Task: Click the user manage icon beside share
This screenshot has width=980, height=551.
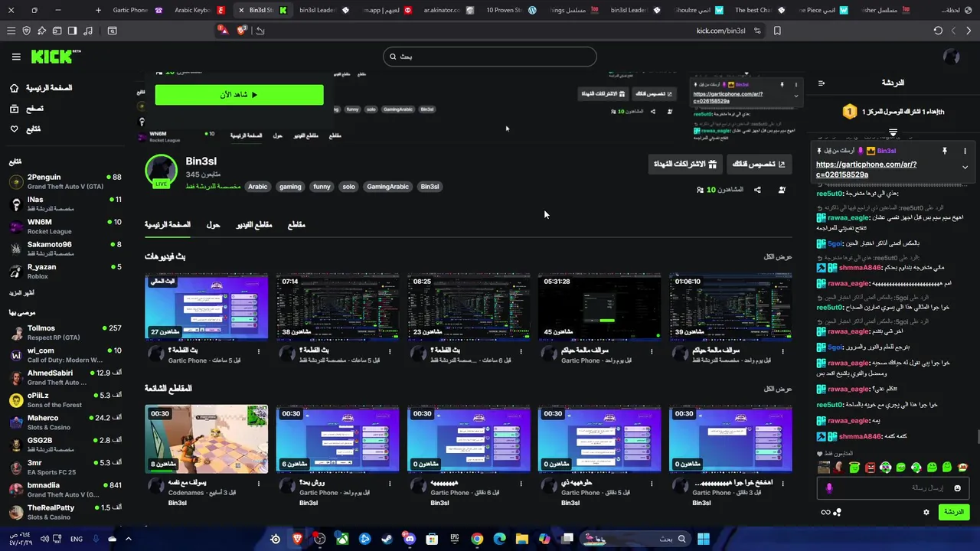Action: [x=782, y=190]
